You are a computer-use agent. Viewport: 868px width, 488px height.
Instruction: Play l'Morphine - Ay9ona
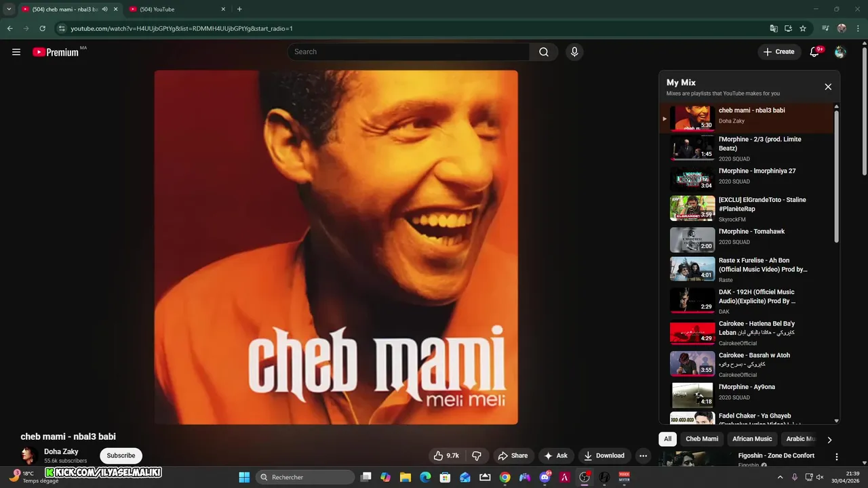tap(746, 394)
